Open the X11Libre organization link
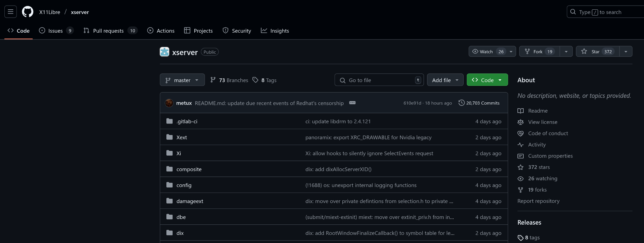Image resolution: width=644 pixels, height=243 pixels. coord(50,12)
